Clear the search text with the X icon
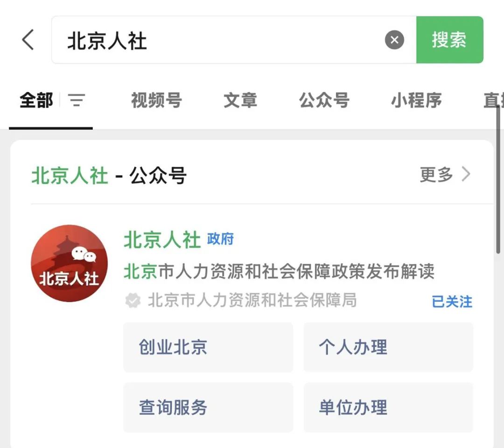 tap(394, 40)
